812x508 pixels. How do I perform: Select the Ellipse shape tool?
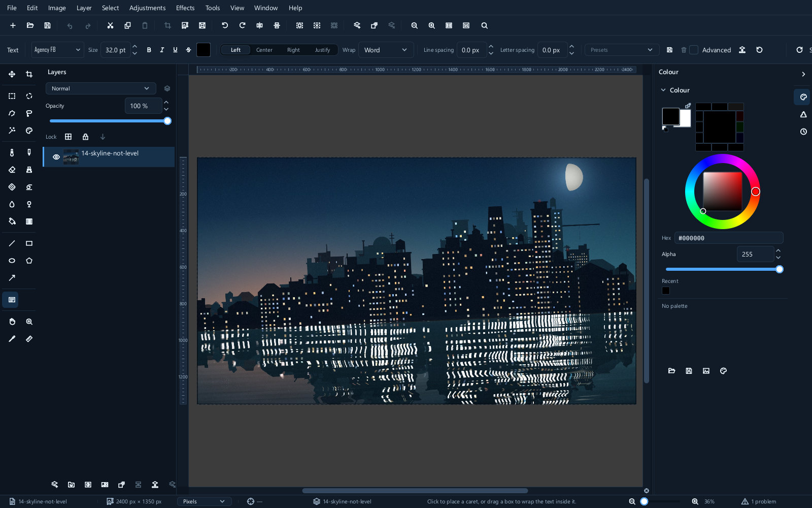pyautogui.click(x=12, y=261)
